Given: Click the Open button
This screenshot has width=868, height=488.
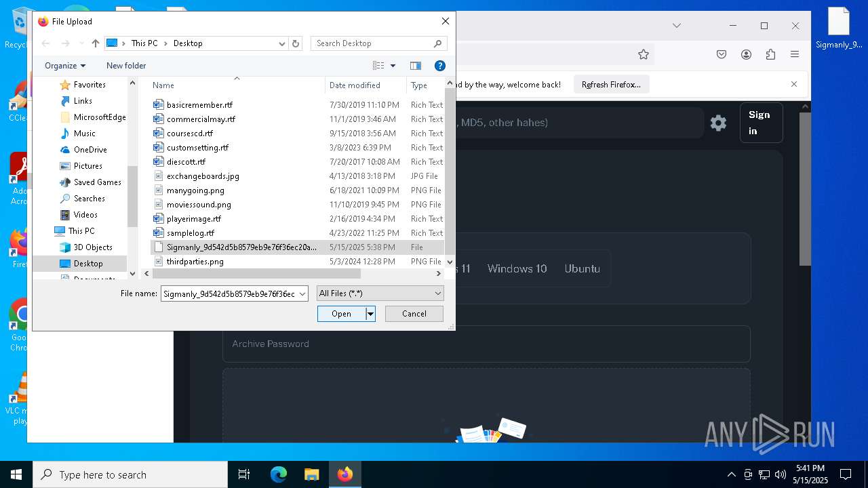Looking at the screenshot, I should point(341,314).
